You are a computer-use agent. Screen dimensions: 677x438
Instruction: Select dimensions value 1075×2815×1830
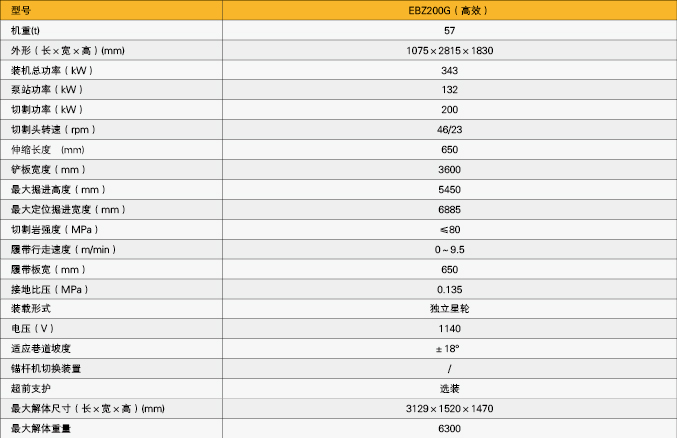point(449,51)
